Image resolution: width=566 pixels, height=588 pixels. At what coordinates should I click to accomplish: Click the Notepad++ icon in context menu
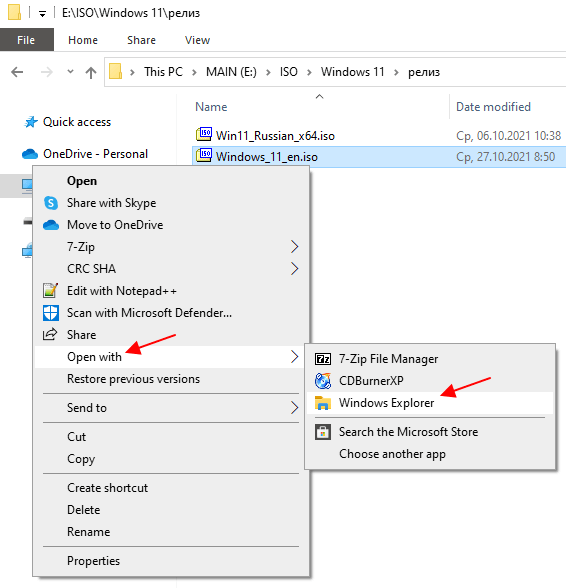click(51, 291)
